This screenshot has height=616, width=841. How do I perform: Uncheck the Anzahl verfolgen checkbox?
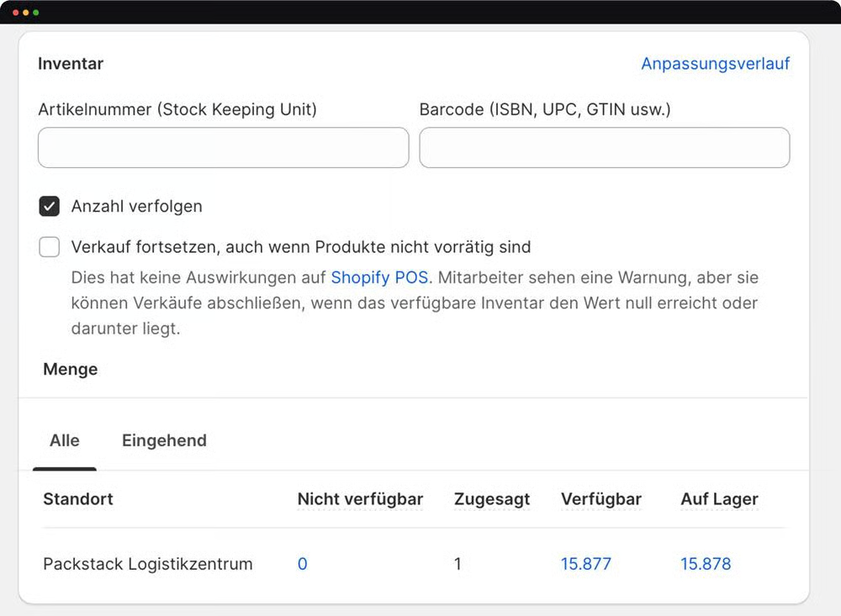pyautogui.click(x=50, y=207)
